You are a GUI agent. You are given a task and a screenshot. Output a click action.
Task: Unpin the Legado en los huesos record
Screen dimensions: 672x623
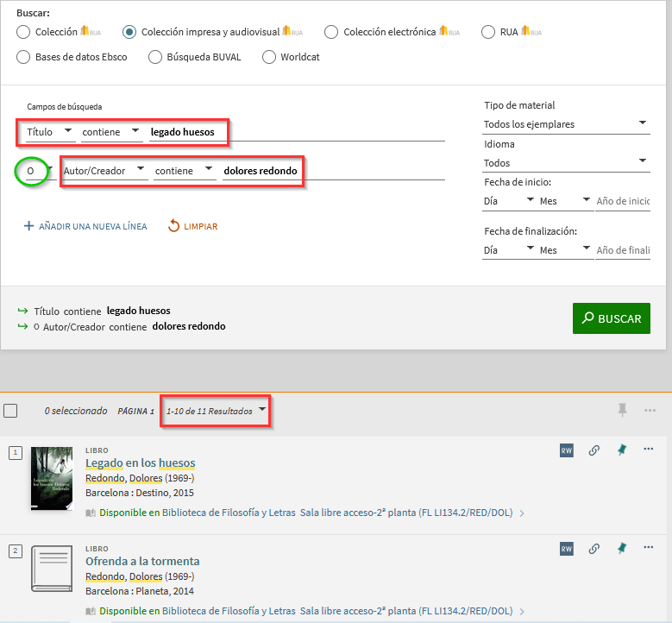coord(621,450)
